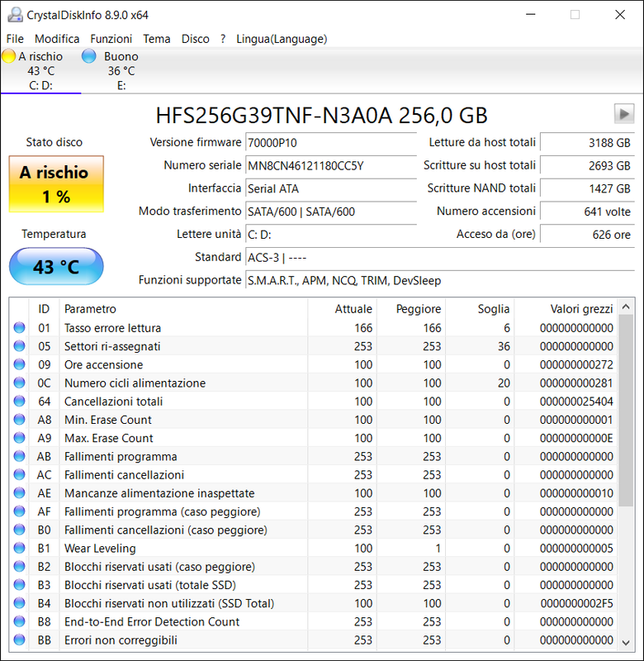Click status dot for Settori ri-assegnati

click(19, 346)
